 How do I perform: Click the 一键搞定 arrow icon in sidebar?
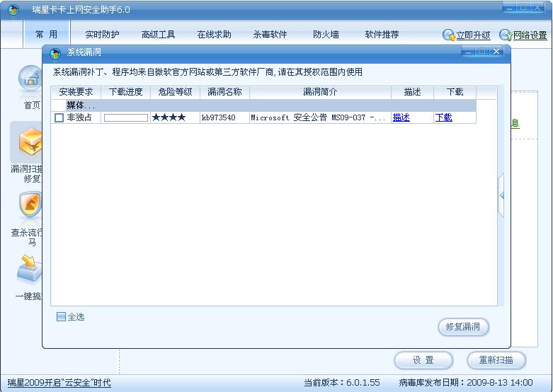(29, 269)
